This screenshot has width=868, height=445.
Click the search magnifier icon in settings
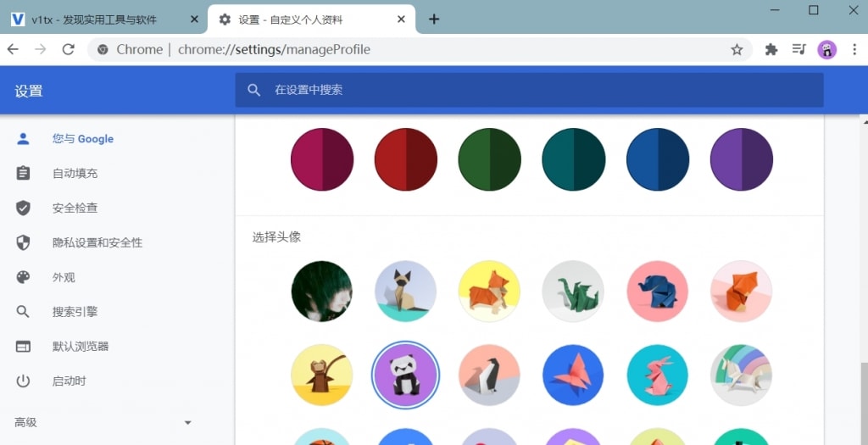click(x=254, y=90)
